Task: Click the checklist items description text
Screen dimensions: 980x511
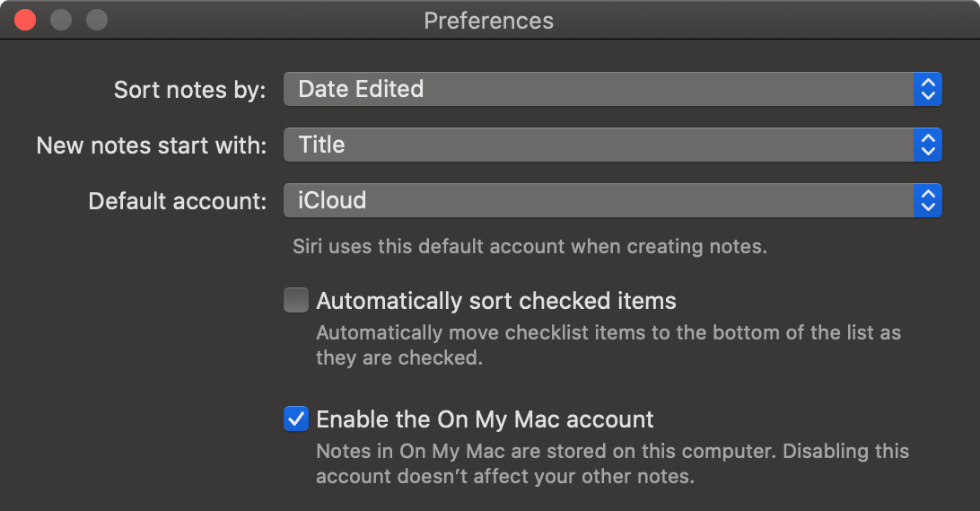Action: (x=608, y=345)
